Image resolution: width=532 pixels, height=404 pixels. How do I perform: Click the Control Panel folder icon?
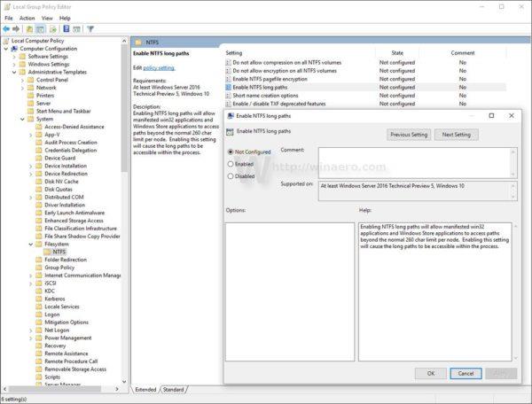pyautogui.click(x=30, y=80)
